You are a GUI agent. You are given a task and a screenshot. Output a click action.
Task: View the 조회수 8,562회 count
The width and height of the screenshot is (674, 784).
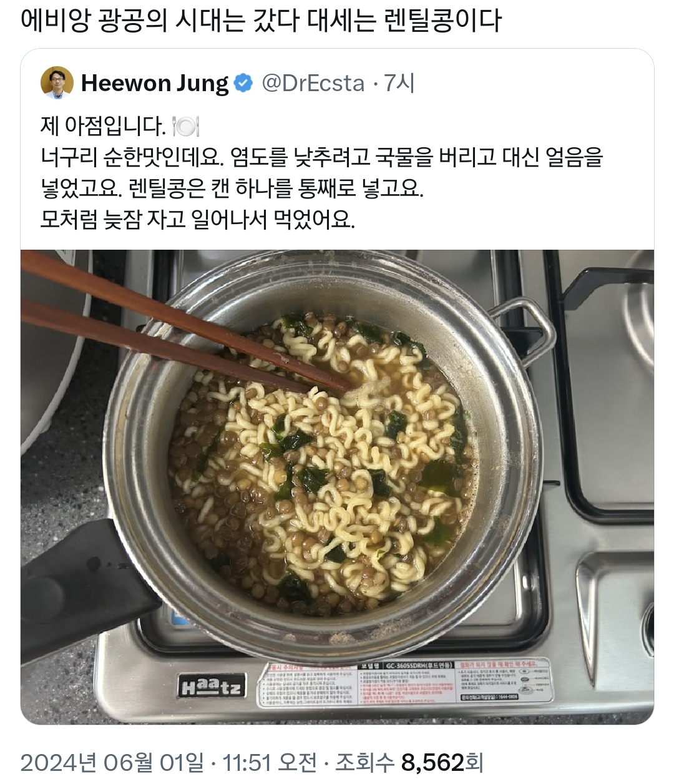click(x=409, y=762)
